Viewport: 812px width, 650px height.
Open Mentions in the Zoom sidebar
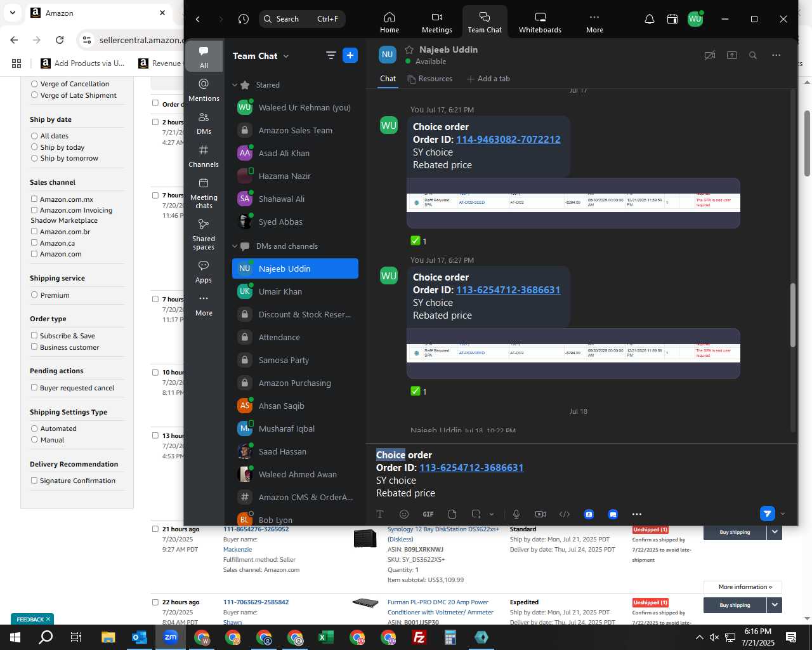pyautogui.click(x=204, y=90)
